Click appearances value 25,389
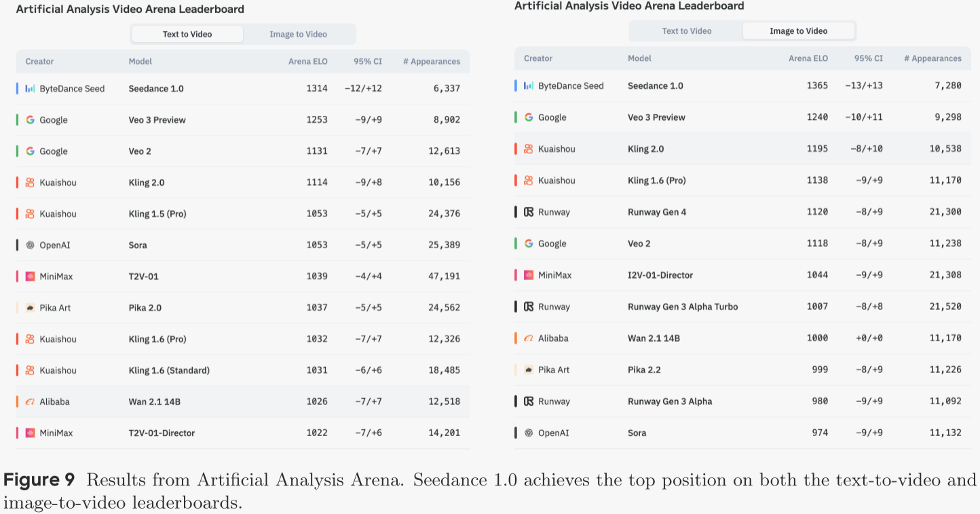The width and height of the screenshot is (980, 514). pyautogui.click(x=444, y=245)
